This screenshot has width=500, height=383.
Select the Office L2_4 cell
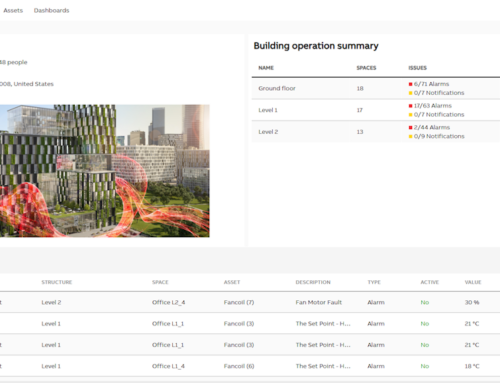click(x=168, y=302)
